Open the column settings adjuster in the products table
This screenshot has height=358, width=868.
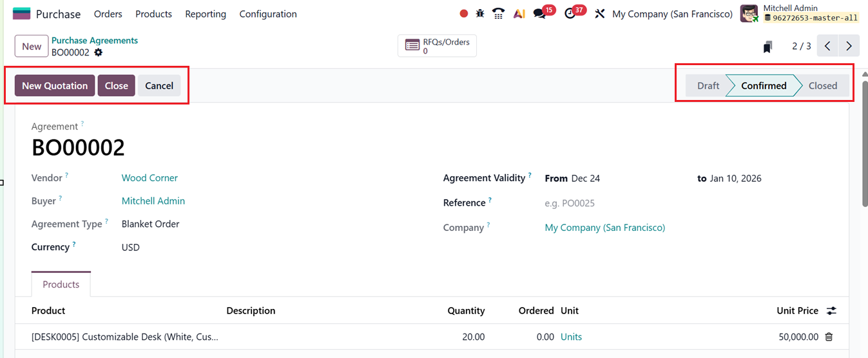pos(831,311)
